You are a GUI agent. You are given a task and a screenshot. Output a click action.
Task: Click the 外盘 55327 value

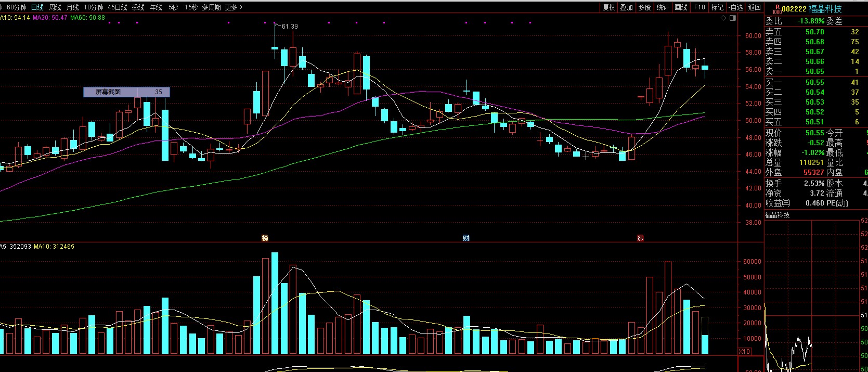(814, 172)
